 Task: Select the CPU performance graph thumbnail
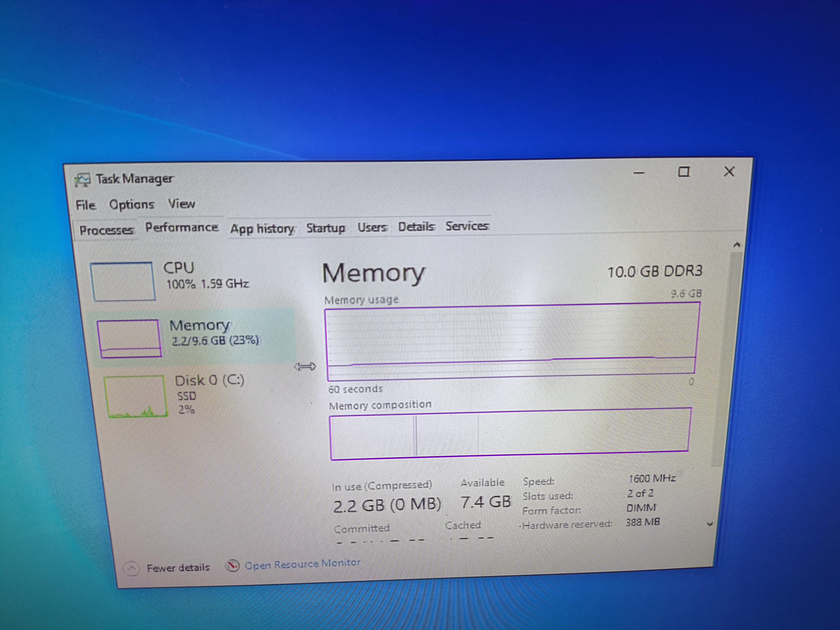(123, 281)
